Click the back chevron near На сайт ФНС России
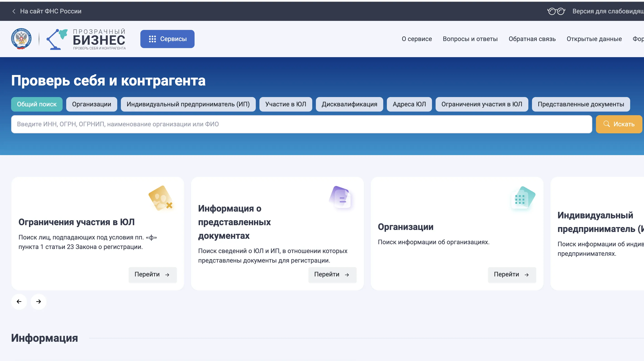The image size is (644, 361). [x=14, y=11]
